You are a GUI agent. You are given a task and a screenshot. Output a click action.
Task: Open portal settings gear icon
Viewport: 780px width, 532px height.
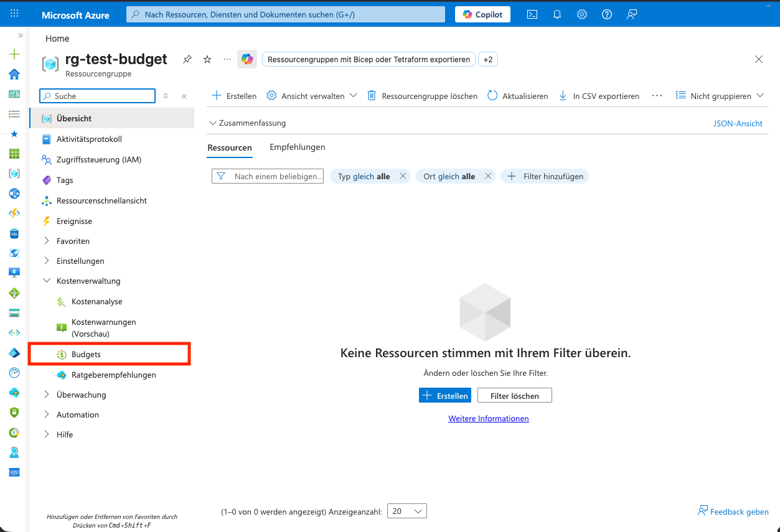coord(582,14)
